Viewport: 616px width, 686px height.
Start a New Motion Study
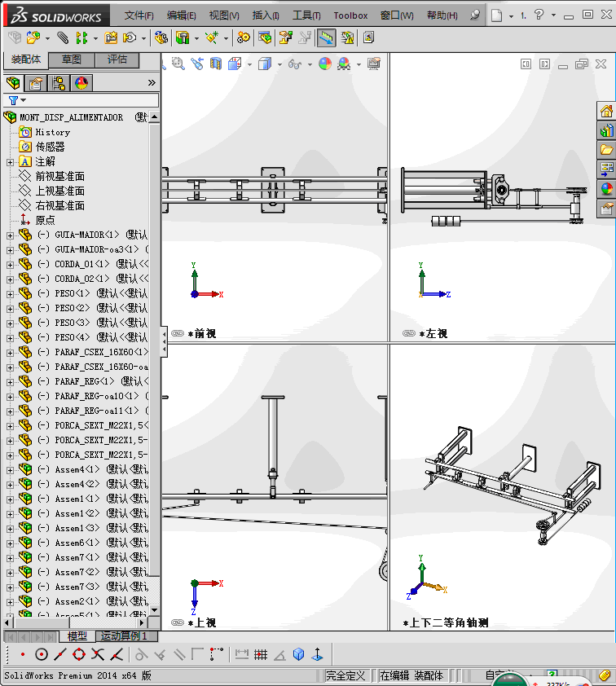[244, 38]
